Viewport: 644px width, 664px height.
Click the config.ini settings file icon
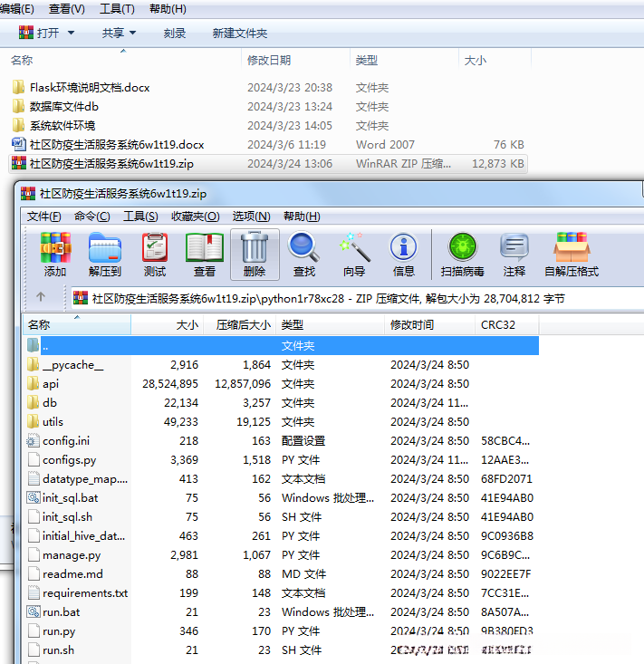(33, 441)
